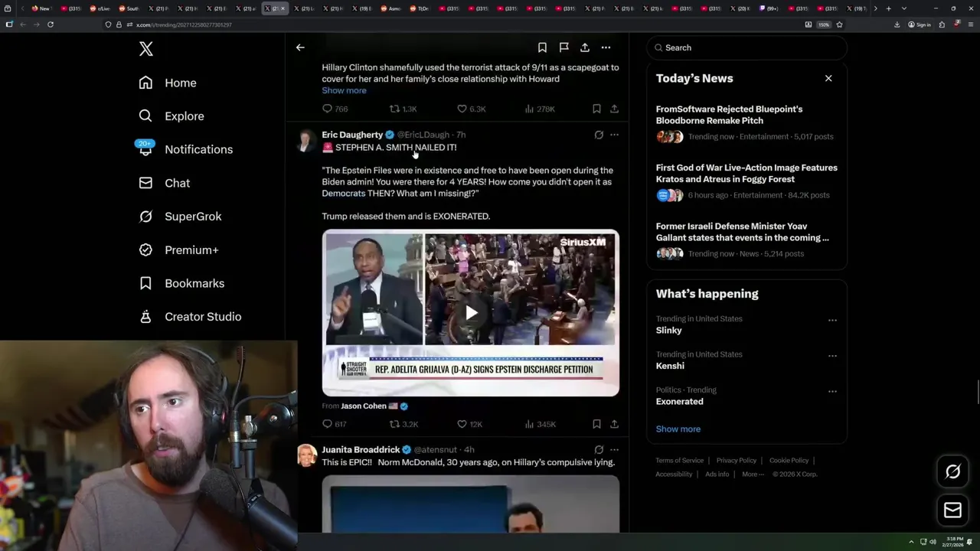Open Terms of Service link
Viewport: 980px width, 551px height.
click(679, 461)
